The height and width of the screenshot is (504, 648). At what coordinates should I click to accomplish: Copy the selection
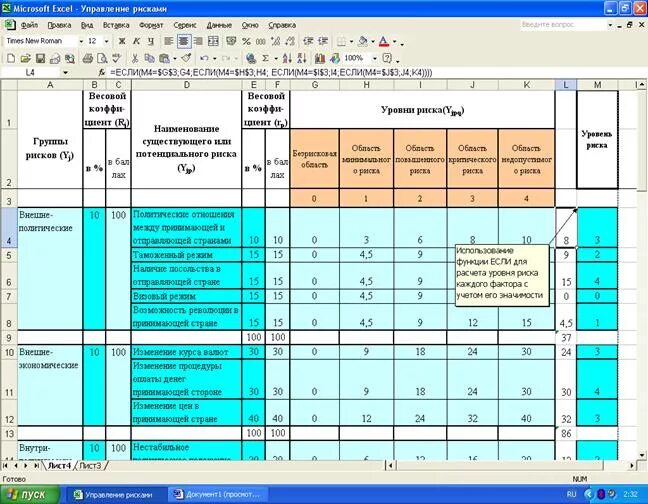point(149,58)
